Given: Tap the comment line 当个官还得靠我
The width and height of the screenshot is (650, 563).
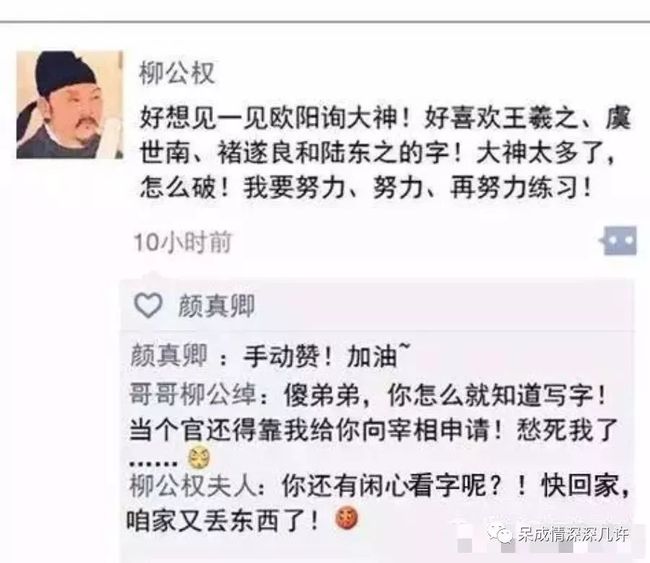Looking at the screenshot, I should [374, 430].
